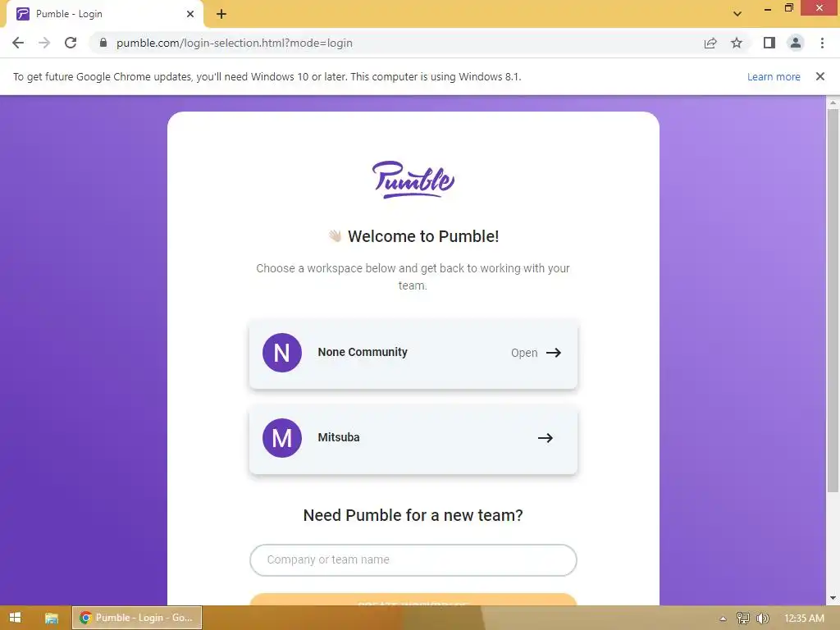This screenshot has height=630, width=840.
Task: Show hidden system tray icons
Action: (723, 619)
